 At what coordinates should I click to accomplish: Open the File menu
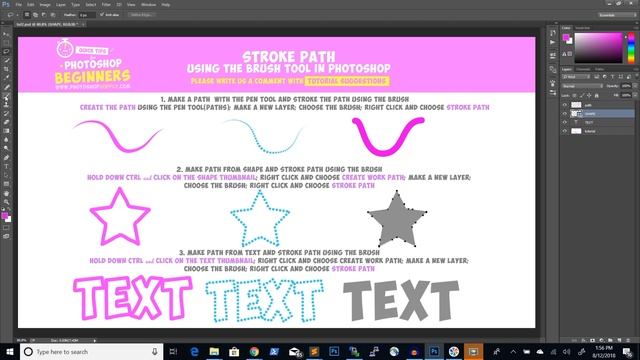point(18,4)
